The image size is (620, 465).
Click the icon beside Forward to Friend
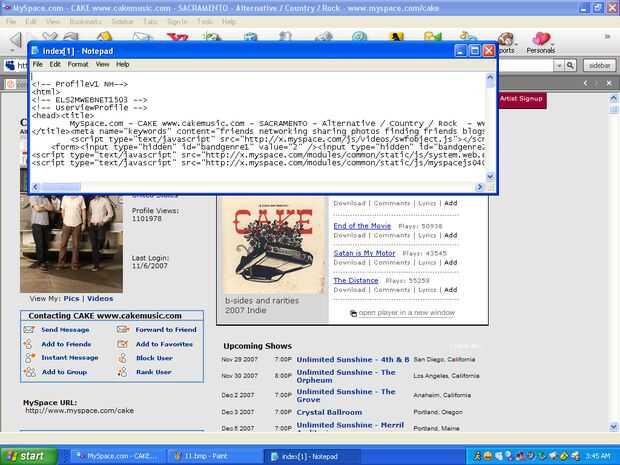tap(123, 329)
